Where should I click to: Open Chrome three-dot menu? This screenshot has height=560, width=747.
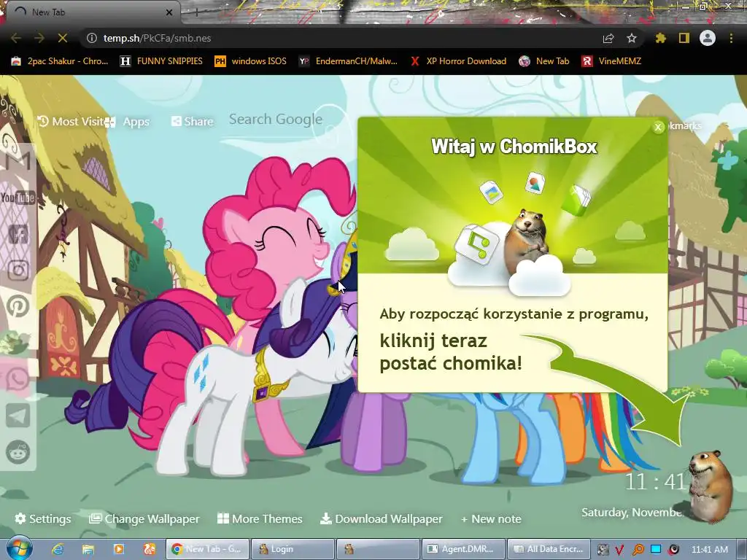[x=731, y=38]
